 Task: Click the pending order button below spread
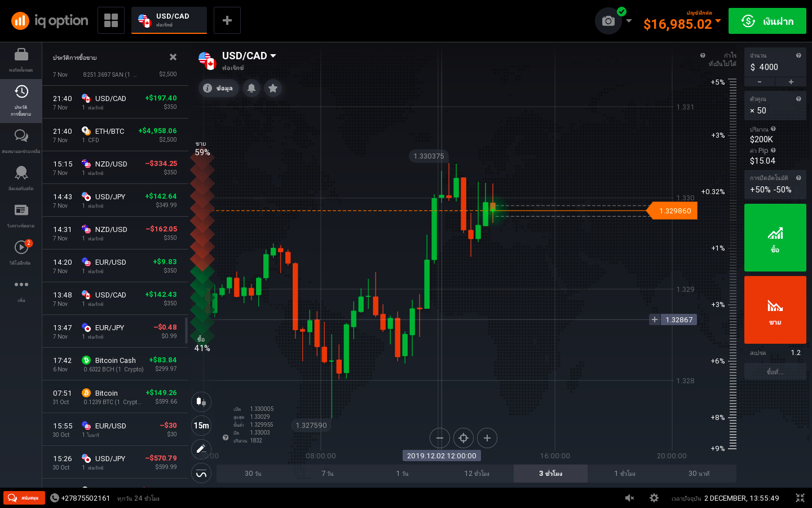coord(775,371)
